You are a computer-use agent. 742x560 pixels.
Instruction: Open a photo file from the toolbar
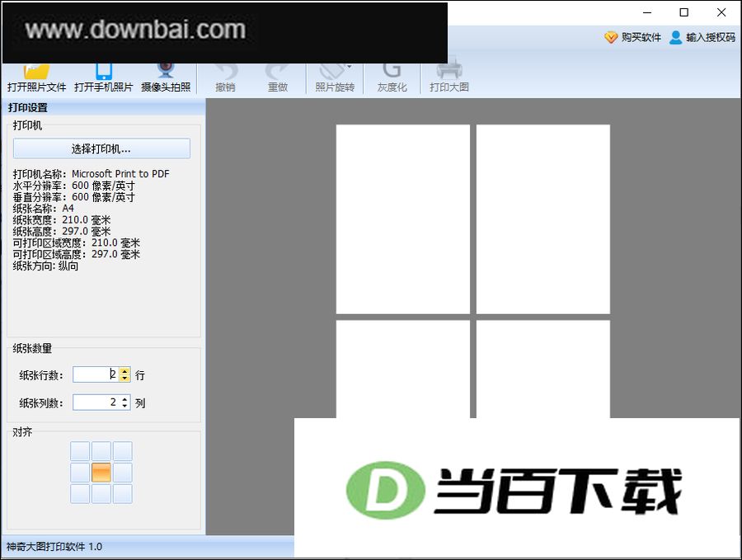(x=37, y=78)
